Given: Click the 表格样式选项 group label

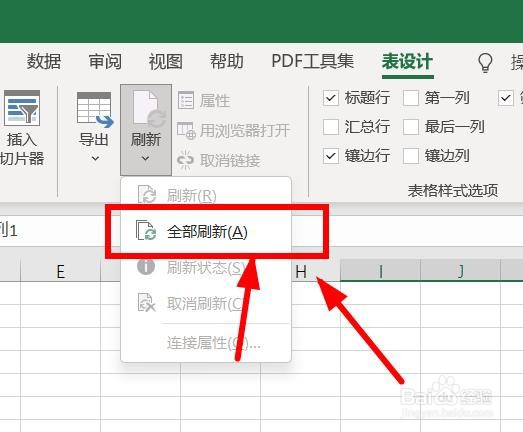Looking at the screenshot, I should (x=453, y=191).
